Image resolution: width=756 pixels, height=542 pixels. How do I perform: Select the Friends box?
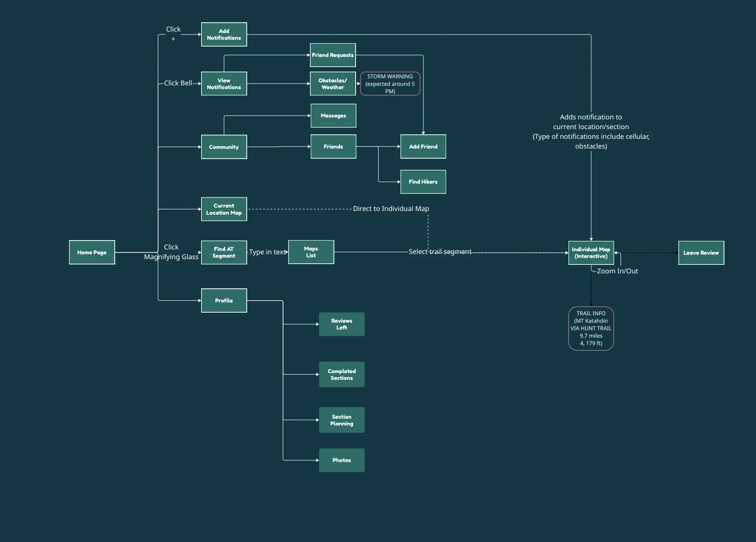(x=333, y=146)
